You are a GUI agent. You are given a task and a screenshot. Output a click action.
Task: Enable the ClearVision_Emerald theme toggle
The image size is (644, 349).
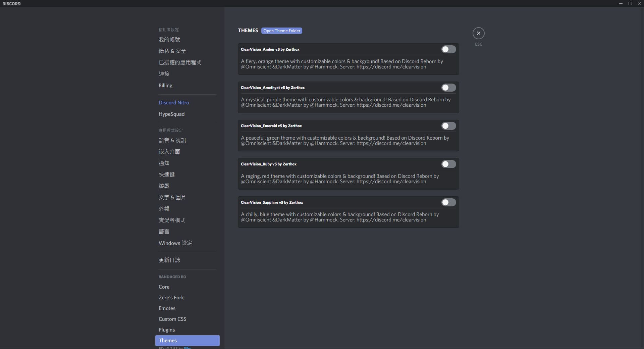[448, 126]
